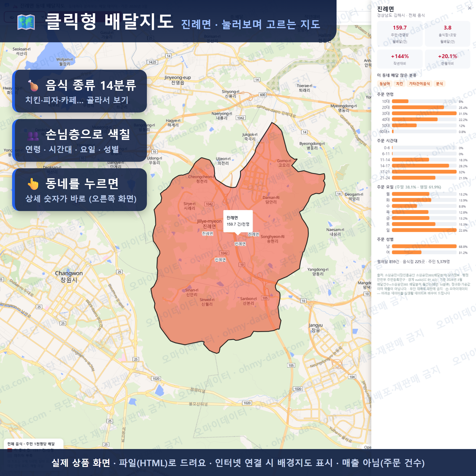Screen dimensions: 476x476
Task: Click the Cheongcheon-ri 청천리 map label
Action: [x=201, y=179]
